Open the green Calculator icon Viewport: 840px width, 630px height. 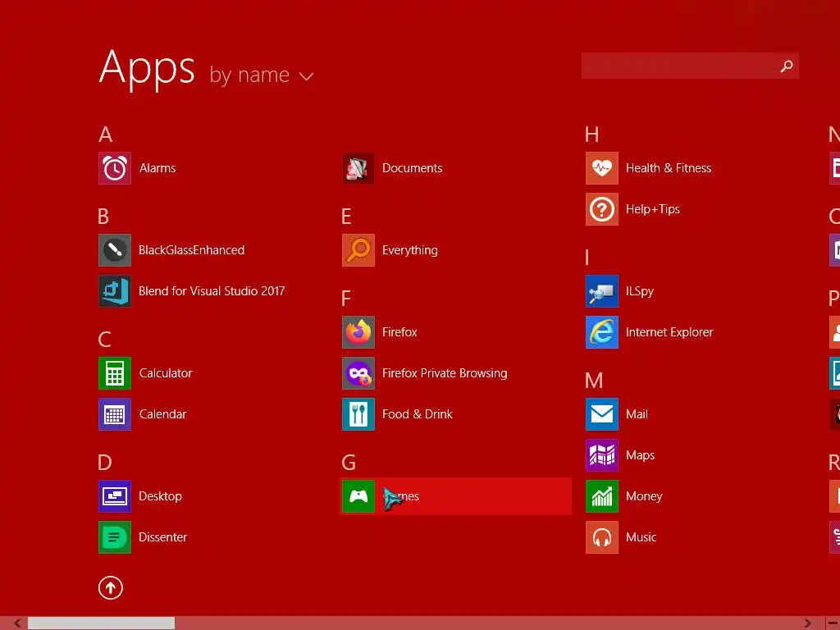click(115, 373)
